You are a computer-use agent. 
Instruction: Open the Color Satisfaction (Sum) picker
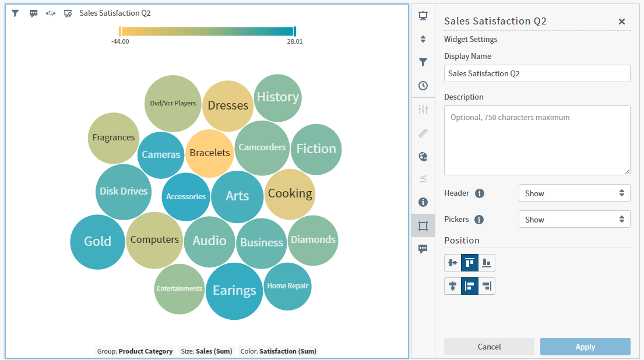tap(279, 351)
